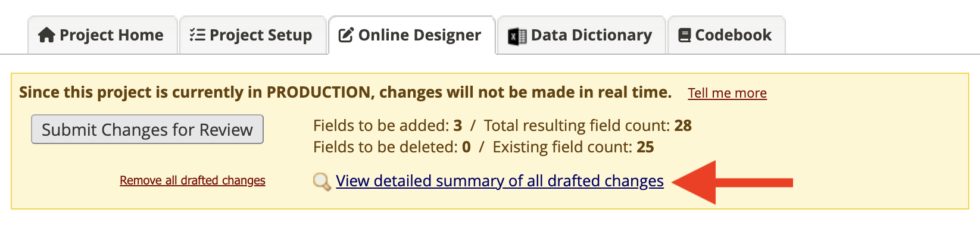
Task: Go to the Data Dictionary tab
Action: tap(582, 35)
